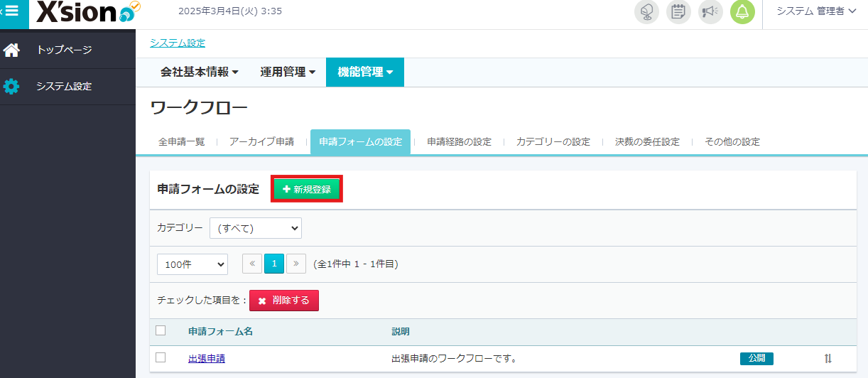Click the gear icon beside システム設定

[11, 87]
